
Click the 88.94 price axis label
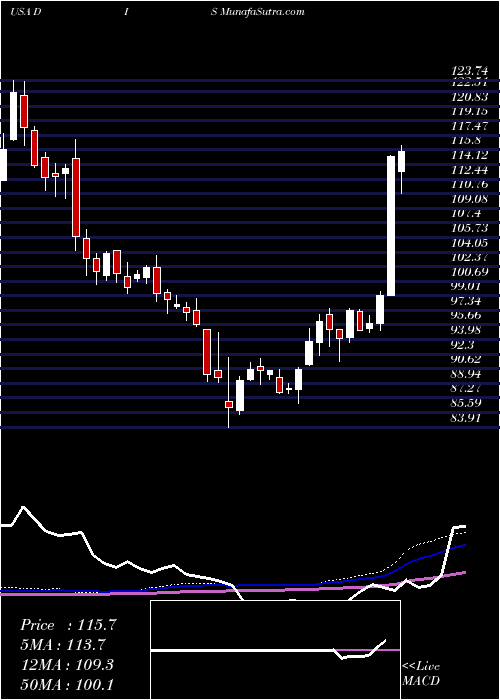coord(467,374)
